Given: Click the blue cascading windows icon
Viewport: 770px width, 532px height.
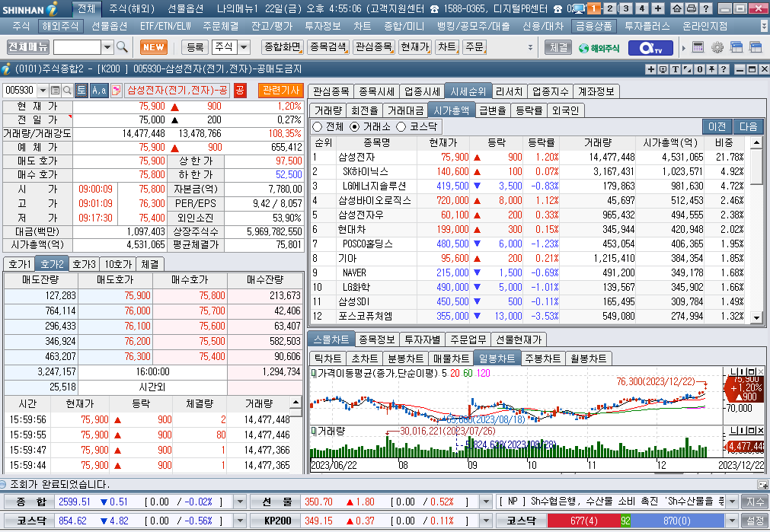Looking at the screenshot, I should (x=736, y=47).
